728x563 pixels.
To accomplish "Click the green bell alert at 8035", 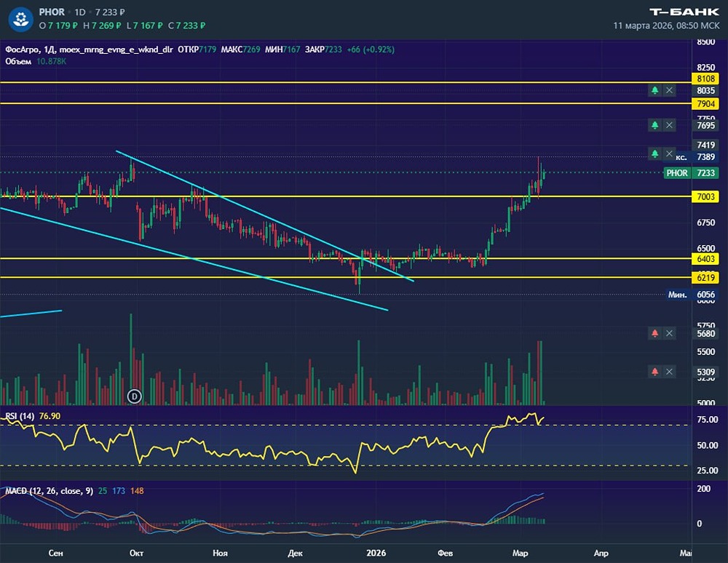I will click(654, 90).
